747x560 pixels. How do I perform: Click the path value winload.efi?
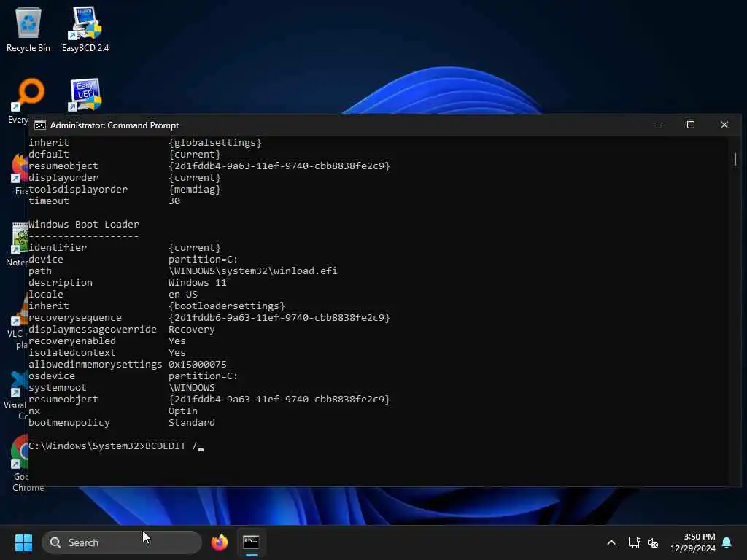point(252,271)
